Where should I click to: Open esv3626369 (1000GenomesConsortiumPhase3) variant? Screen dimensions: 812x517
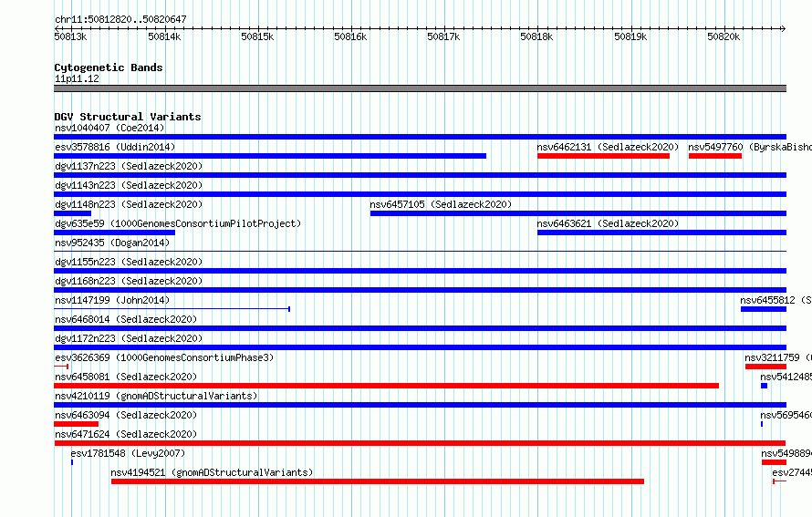point(61,367)
